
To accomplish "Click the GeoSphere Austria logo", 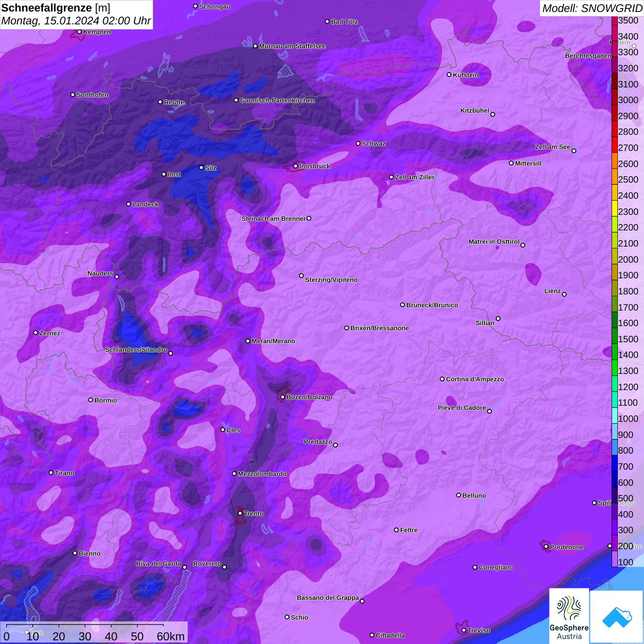I will coord(569,616).
